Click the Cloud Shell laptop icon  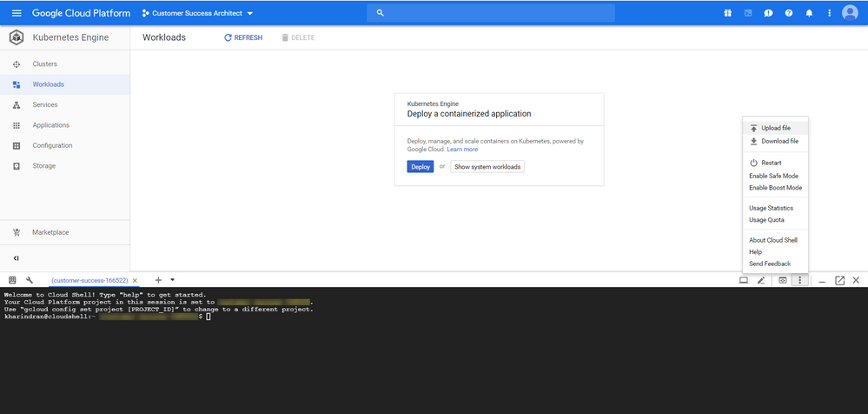pos(744,280)
